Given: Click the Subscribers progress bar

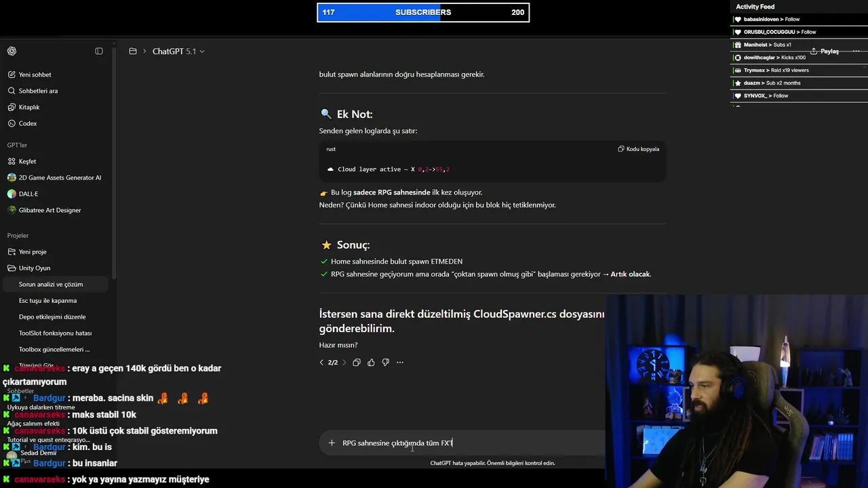Looking at the screenshot, I should coord(423,12).
